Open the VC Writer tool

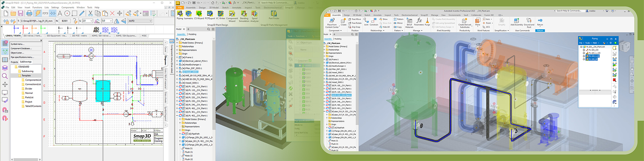coord(221,15)
